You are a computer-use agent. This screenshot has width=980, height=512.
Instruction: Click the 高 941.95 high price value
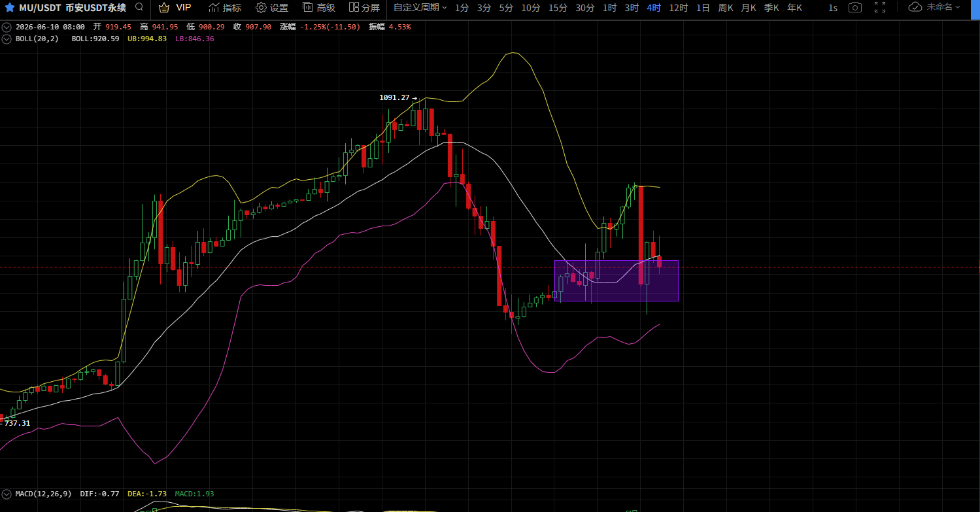(x=159, y=27)
